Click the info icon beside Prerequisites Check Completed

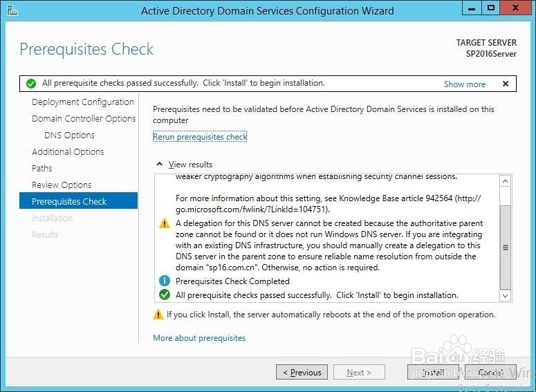[x=165, y=281]
